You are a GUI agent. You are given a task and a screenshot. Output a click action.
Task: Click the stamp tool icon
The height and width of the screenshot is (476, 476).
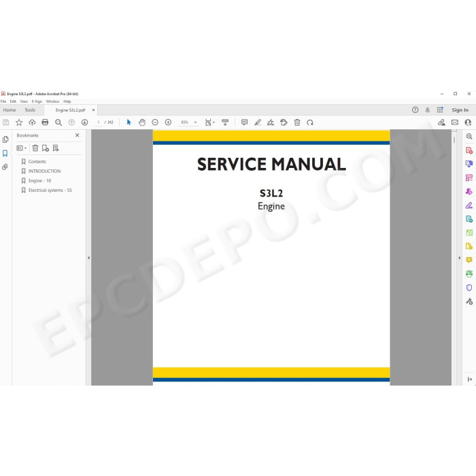[284, 122]
